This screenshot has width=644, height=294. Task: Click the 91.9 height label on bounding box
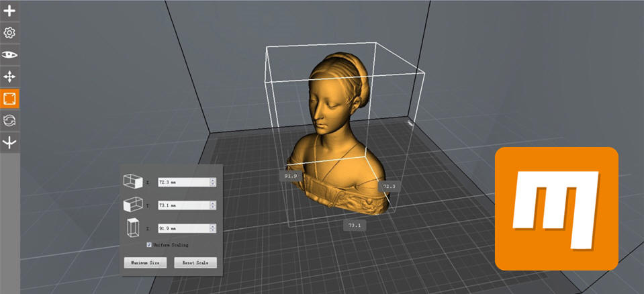coord(291,176)
